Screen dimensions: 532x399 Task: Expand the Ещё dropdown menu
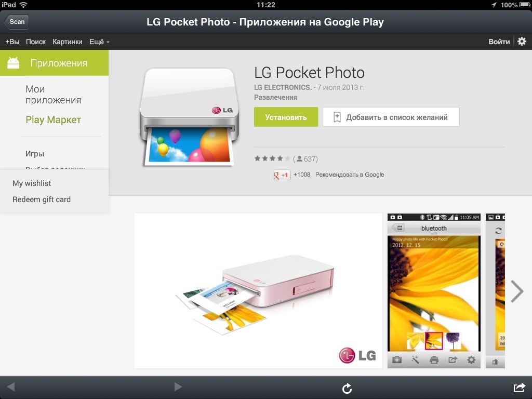99,42
